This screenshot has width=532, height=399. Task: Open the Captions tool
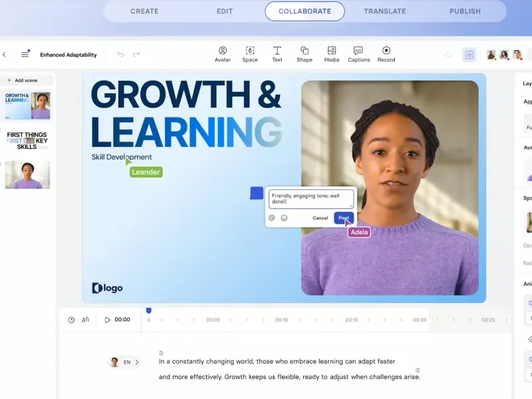pos(358,55)
